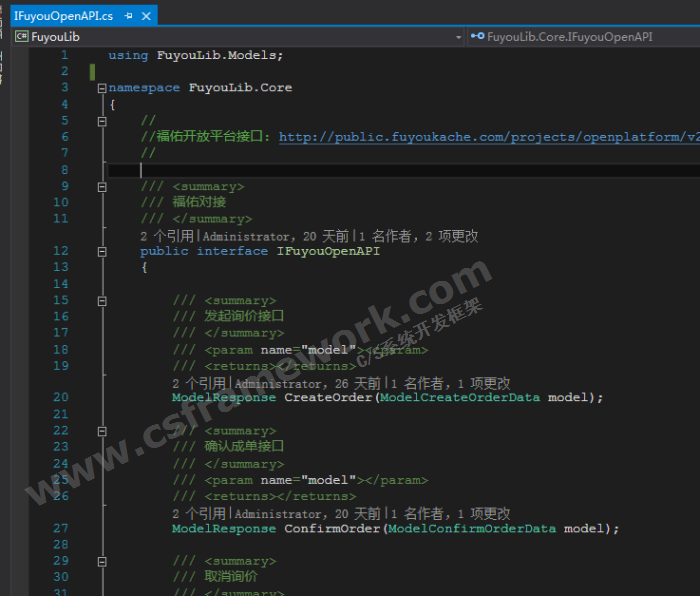This screenshot has width=700, height=596.
Task: Show the 2 个引用 references above IFuyouOpenAPI interface
Action: tap(168, 236)
